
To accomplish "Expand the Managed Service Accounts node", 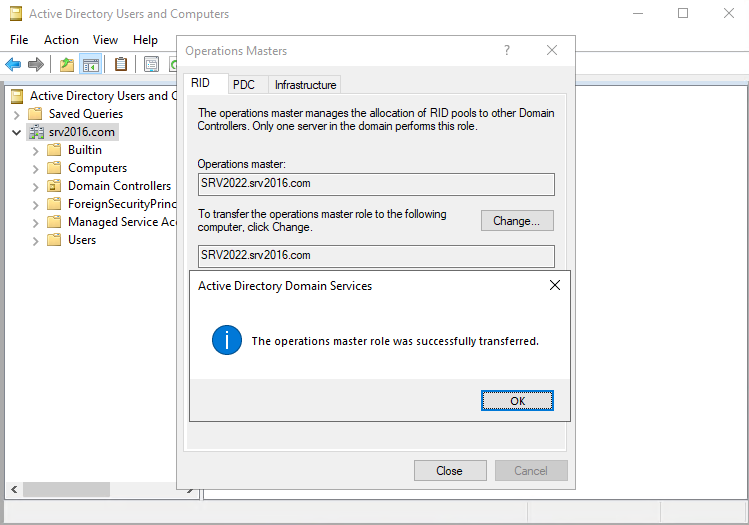I will coord(35,223).
